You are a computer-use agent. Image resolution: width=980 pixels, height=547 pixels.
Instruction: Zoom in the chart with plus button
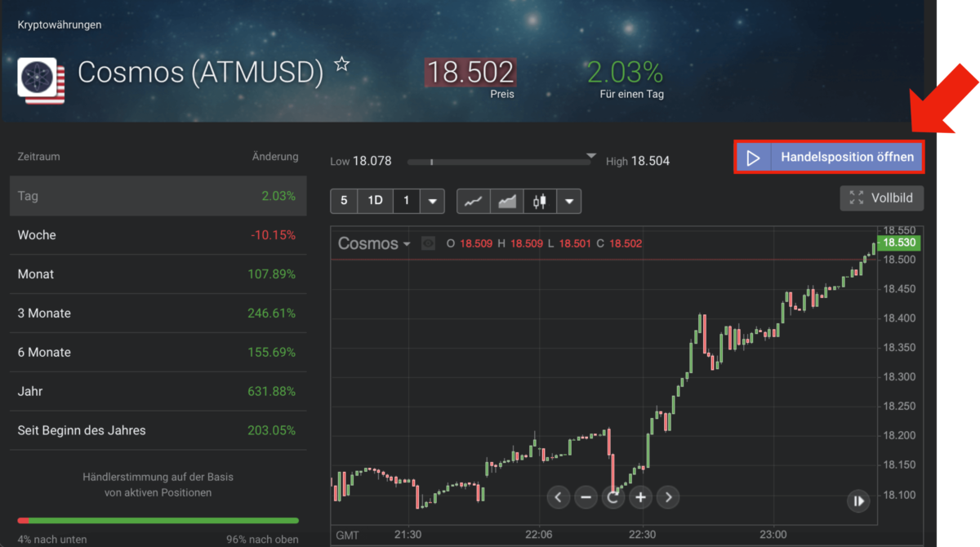pos(640,496)
